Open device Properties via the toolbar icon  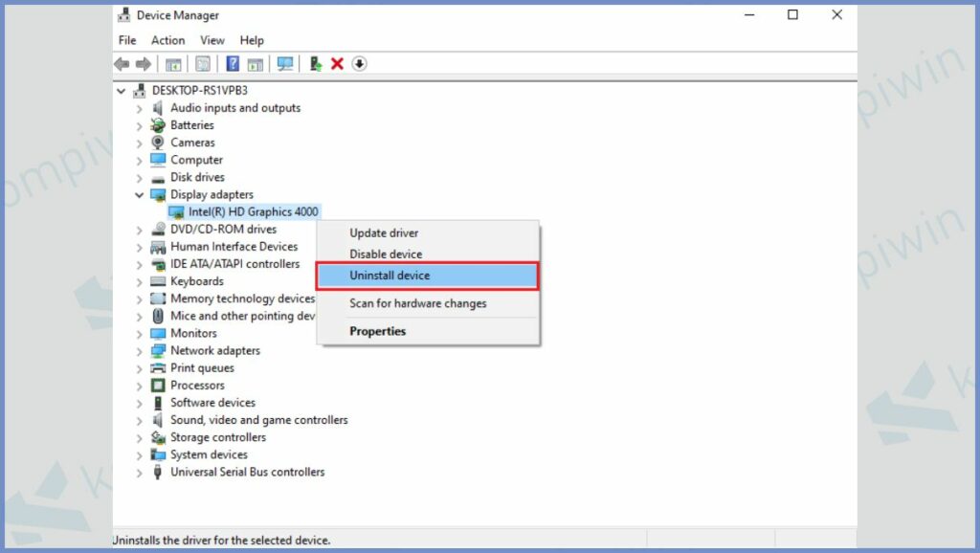pyautogui.click(x=202, y=63)
